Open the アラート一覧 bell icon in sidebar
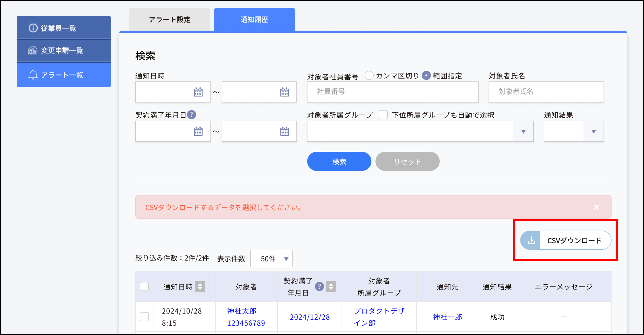644x335 pixels. [x=33, y=74]
